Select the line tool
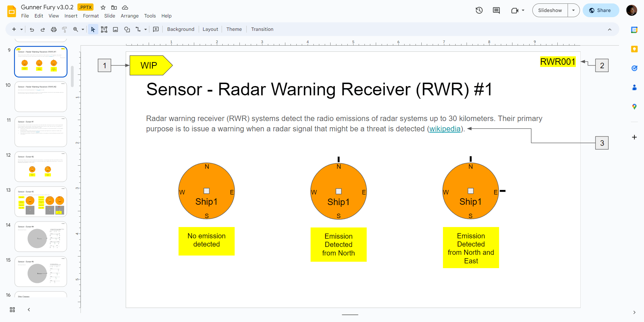 pos(138,29)
